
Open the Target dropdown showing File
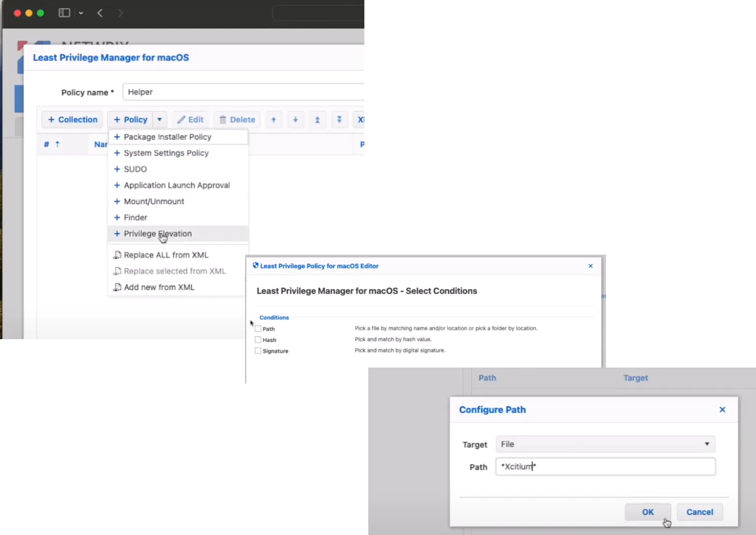point(606,444)
